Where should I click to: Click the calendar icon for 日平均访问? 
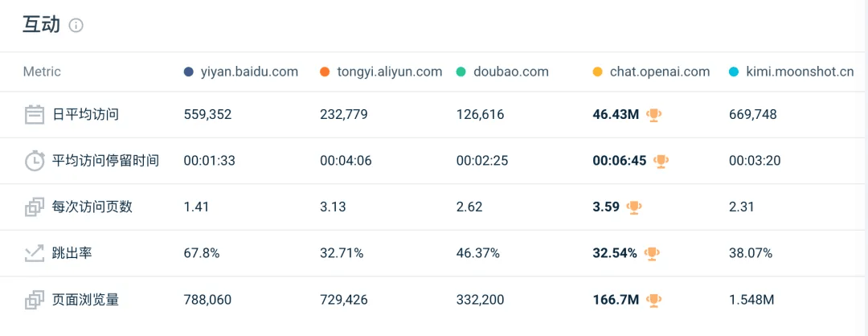(34, 115)
